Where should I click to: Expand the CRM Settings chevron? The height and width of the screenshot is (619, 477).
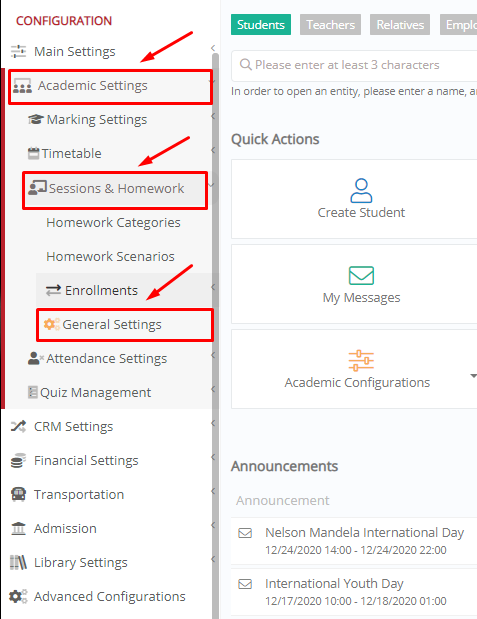(213, 423)
